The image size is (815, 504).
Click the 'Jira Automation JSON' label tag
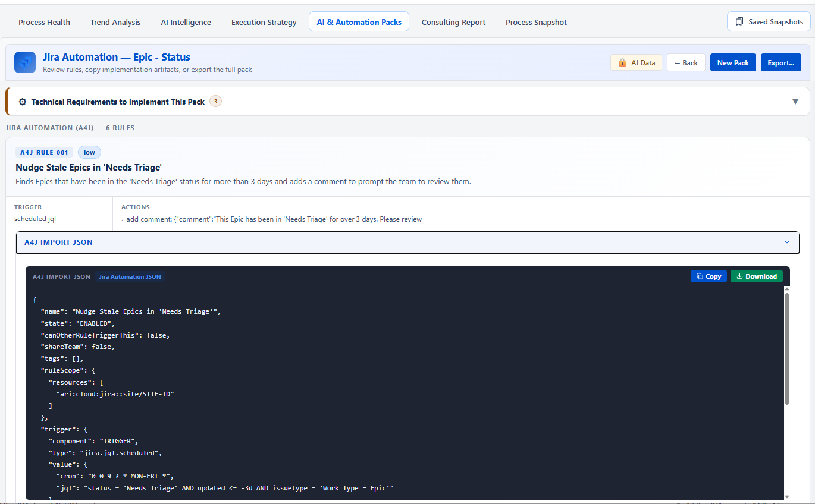pyautogui.click(x=130, y=276)
